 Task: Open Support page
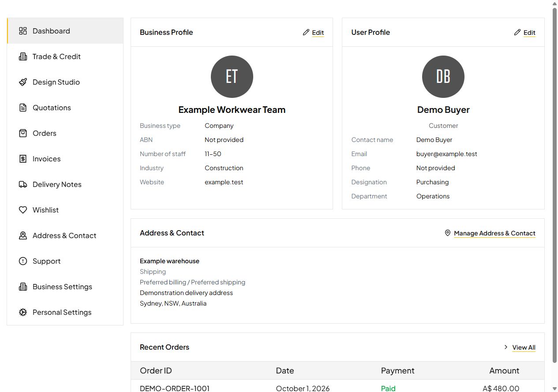[65, 261]
